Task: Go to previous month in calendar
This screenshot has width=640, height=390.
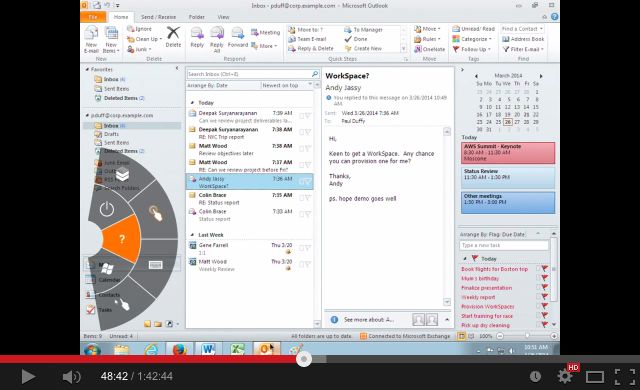Action: 476,76
